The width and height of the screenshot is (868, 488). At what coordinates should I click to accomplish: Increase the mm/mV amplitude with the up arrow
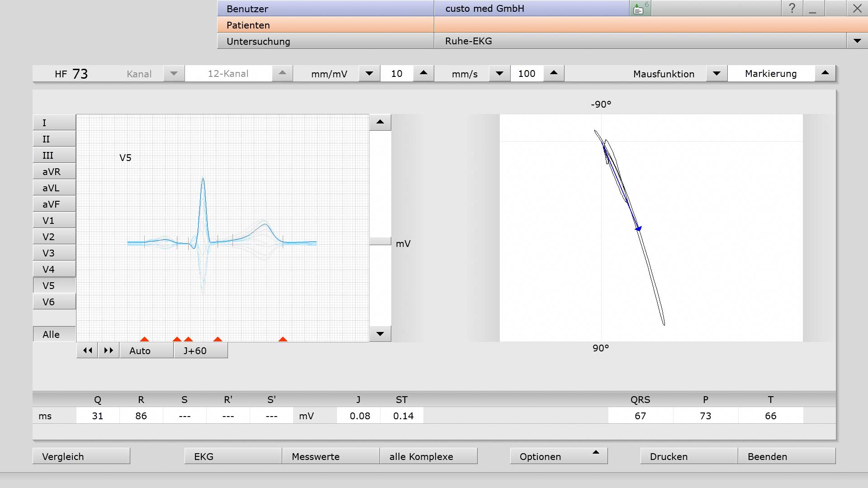tap(423, 73)
